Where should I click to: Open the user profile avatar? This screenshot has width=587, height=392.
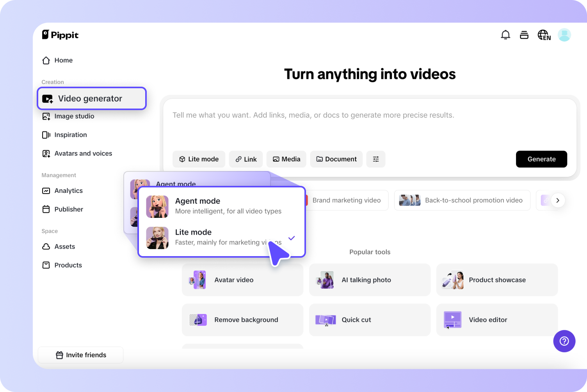(564, 35)
